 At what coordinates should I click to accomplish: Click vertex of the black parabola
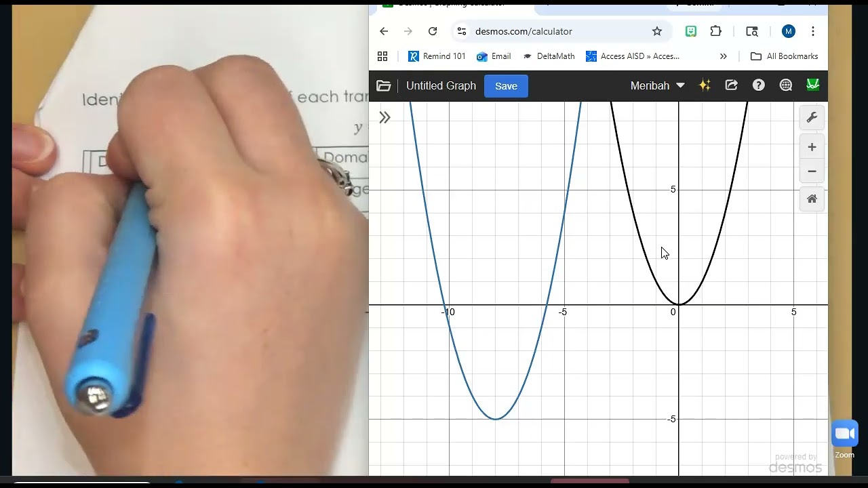click(x=679, y=304)
